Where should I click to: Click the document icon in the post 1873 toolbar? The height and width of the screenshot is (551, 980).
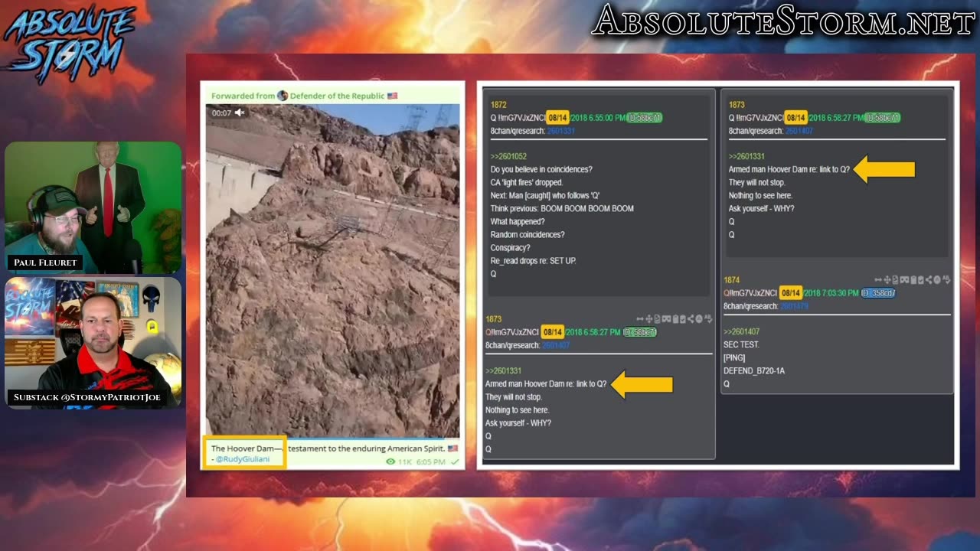click(657, 319)
